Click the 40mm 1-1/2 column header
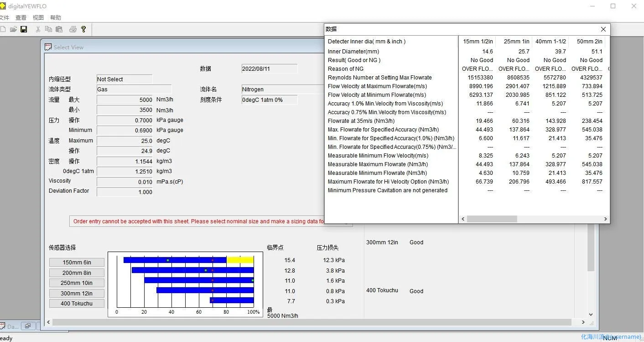 pos(551,42)
